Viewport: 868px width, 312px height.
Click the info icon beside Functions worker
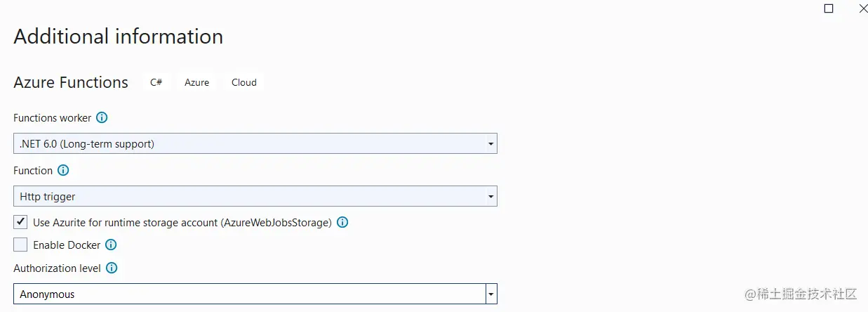[102, 117]
